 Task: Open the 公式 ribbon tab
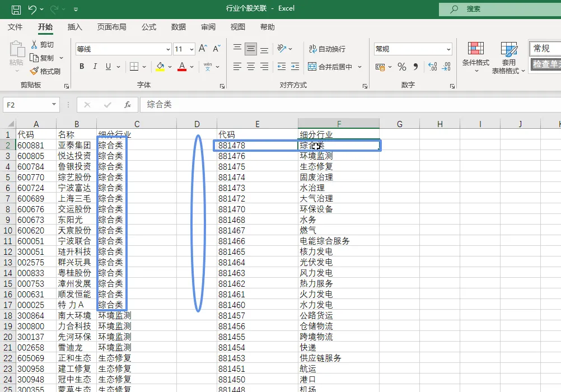click(x=149, y=27)
